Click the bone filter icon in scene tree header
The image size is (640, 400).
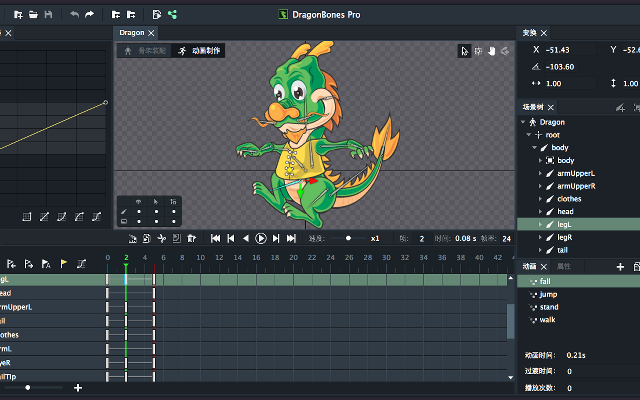point(620,108)
